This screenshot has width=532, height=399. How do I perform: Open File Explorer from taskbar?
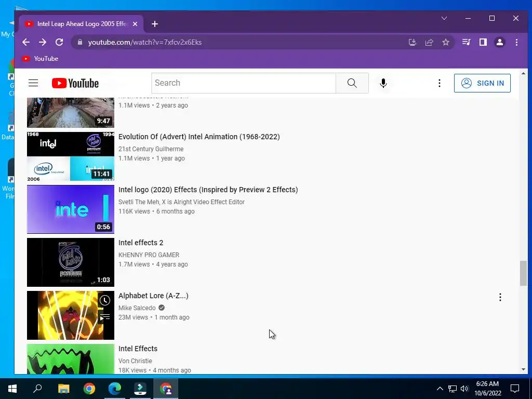63,389
